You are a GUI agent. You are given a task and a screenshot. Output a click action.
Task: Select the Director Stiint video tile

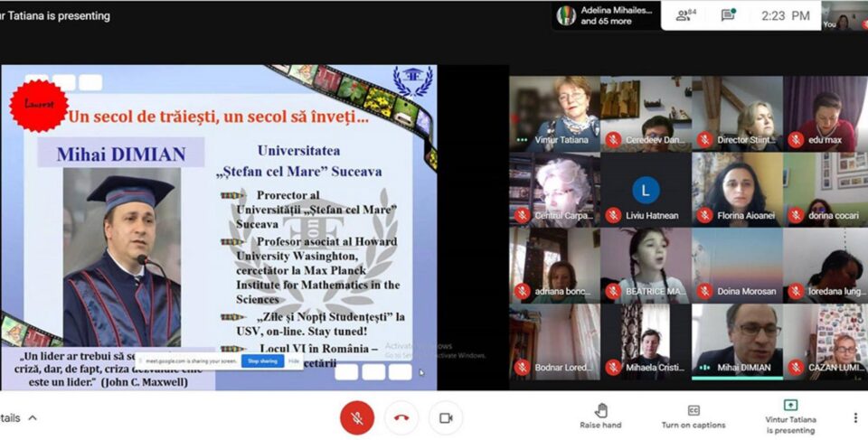[738, 114]
